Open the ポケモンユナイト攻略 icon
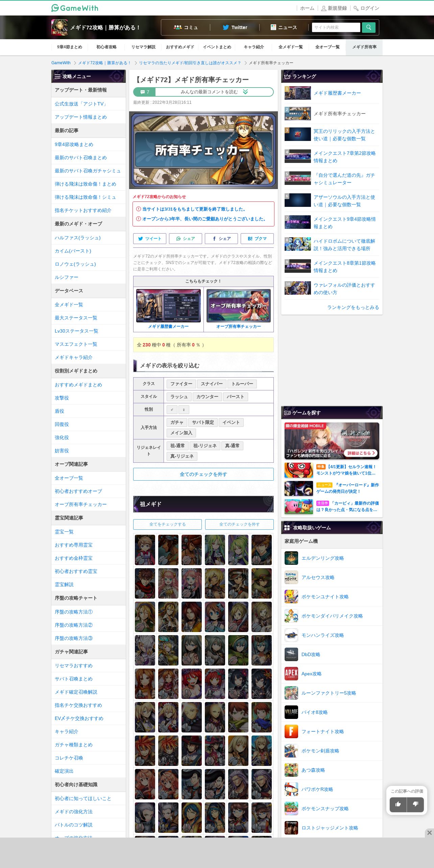 click(291, 597)
